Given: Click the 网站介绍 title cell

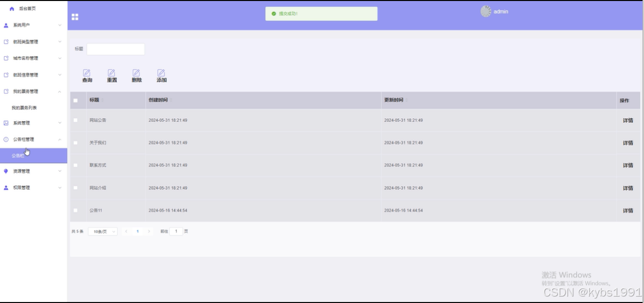Looking at the screenshot, I should tap(98, 188).
